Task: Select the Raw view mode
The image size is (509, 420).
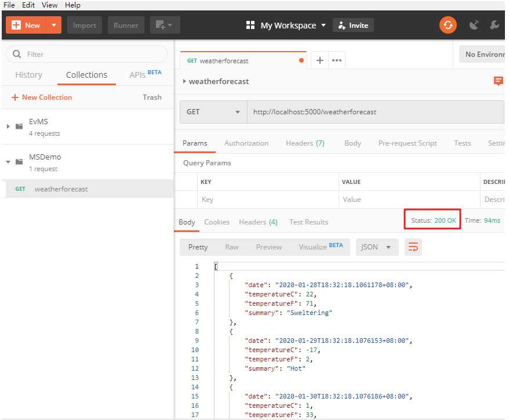Action: coord(232,247)
